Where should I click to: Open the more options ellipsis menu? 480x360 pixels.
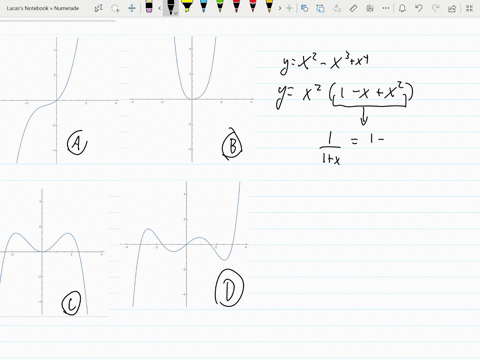tap(386, 8)
